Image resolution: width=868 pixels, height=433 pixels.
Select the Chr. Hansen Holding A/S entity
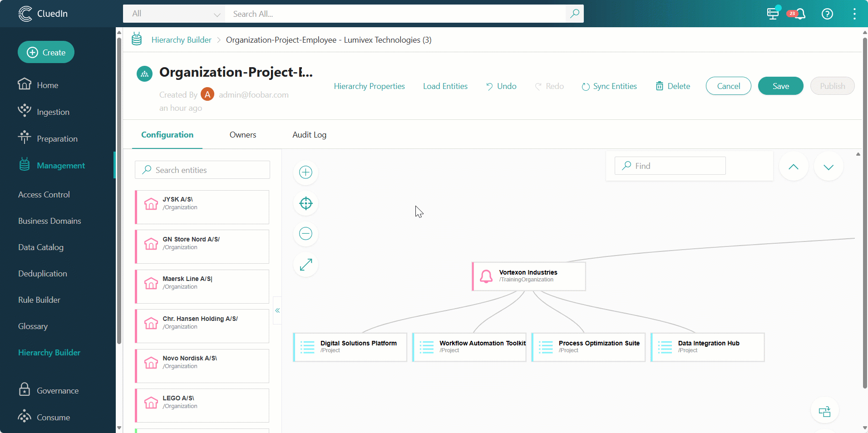202,326
